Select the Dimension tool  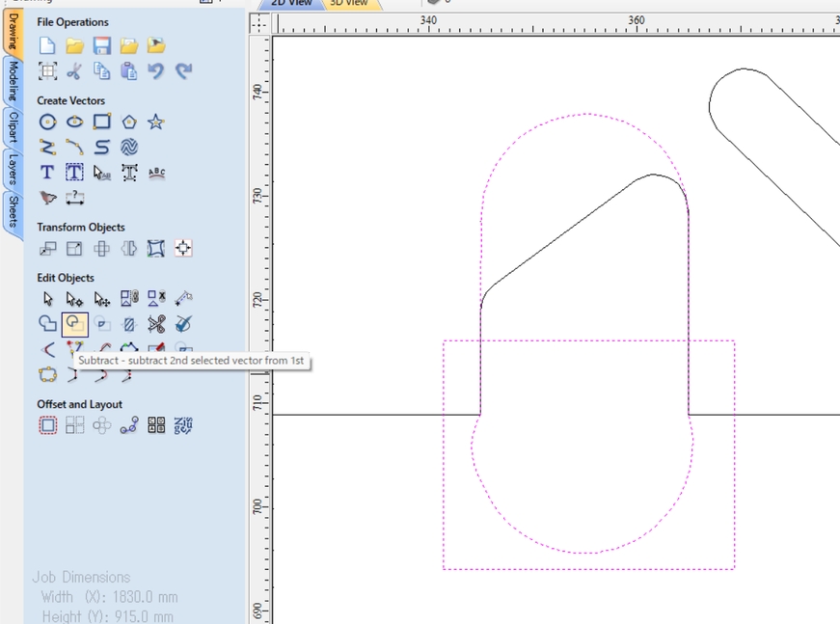point(74,198)
